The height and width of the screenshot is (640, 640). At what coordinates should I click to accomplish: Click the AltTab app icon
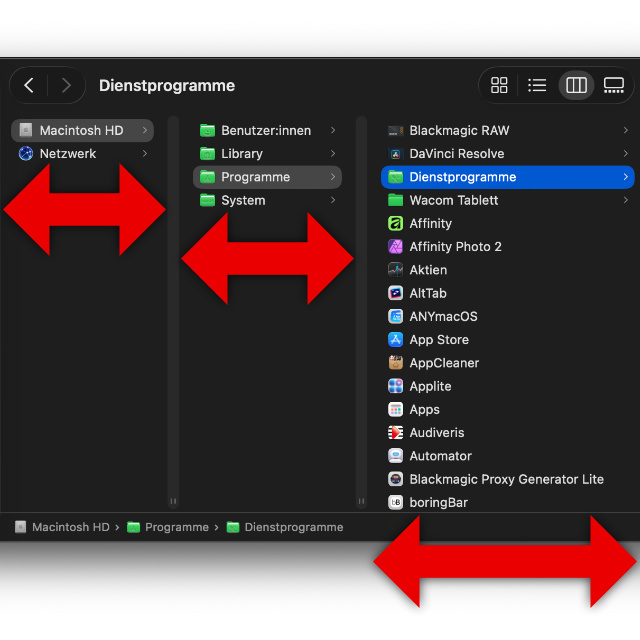pos(396,293)
